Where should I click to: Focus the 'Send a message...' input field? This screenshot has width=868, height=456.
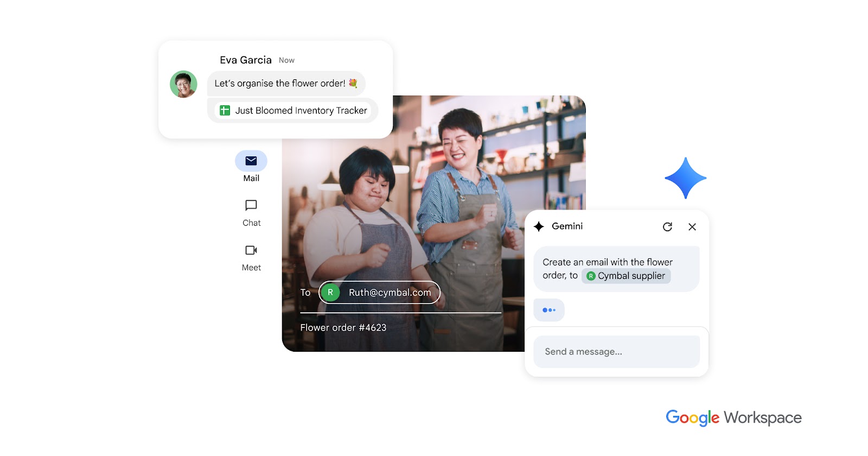tap(617, 352)
